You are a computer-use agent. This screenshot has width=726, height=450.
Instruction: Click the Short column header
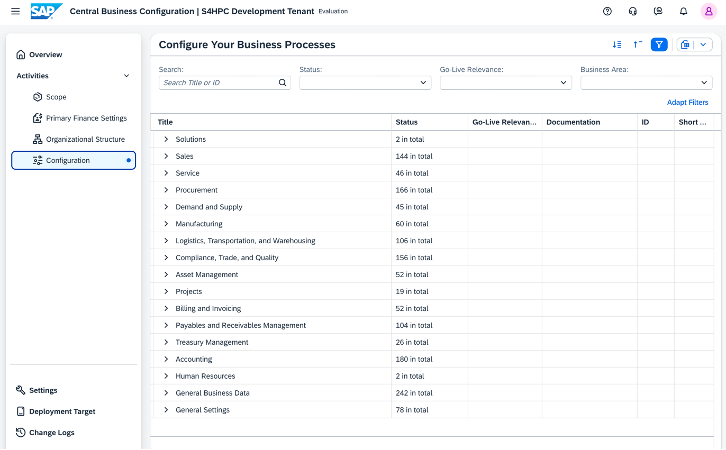694,122
